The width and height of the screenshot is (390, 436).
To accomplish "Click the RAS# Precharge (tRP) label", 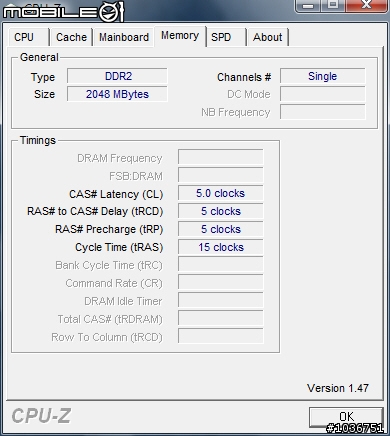I will (109, 230).
